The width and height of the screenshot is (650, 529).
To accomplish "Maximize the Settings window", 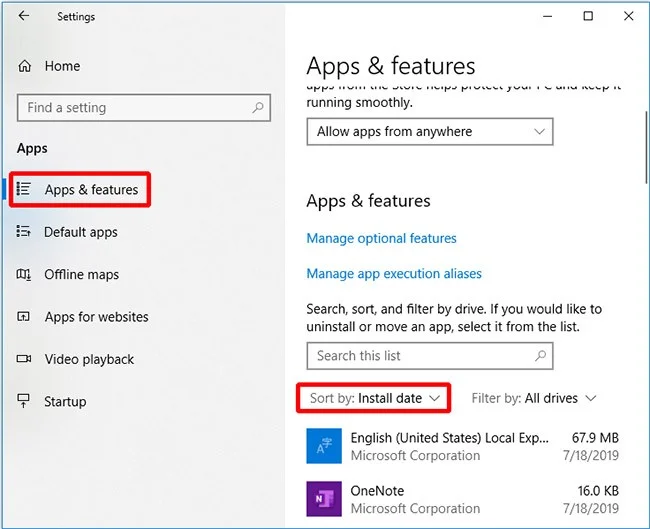I will (587, 16).
